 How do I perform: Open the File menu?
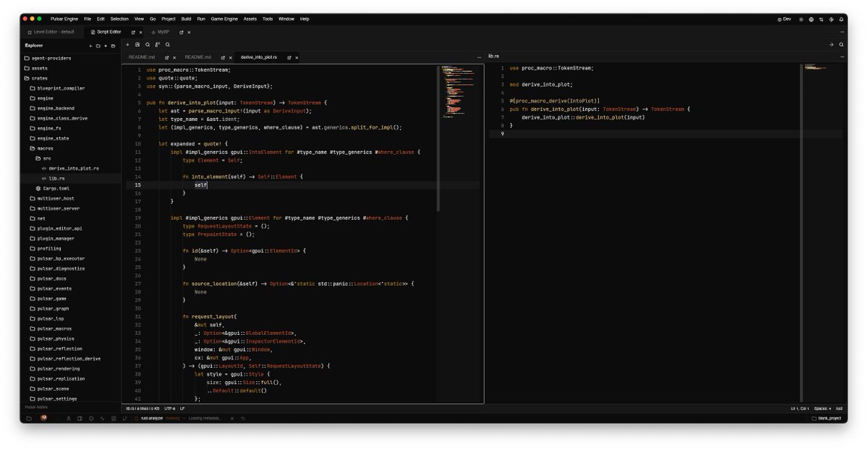[x=88, y=19]
